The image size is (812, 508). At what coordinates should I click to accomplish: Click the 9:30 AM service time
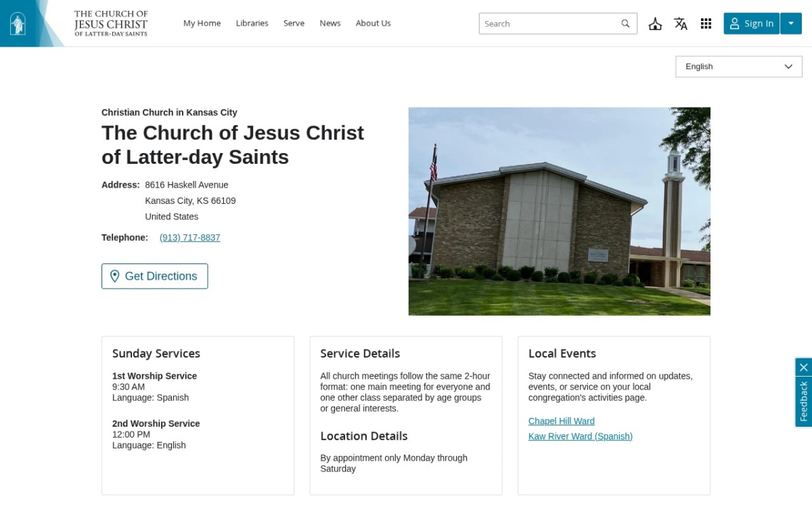pos(129,387)
